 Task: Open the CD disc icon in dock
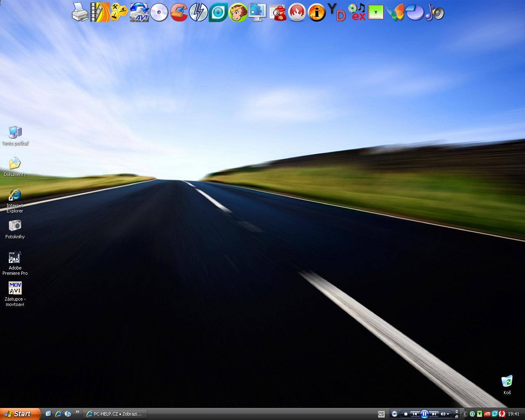(x=159, y=12)
